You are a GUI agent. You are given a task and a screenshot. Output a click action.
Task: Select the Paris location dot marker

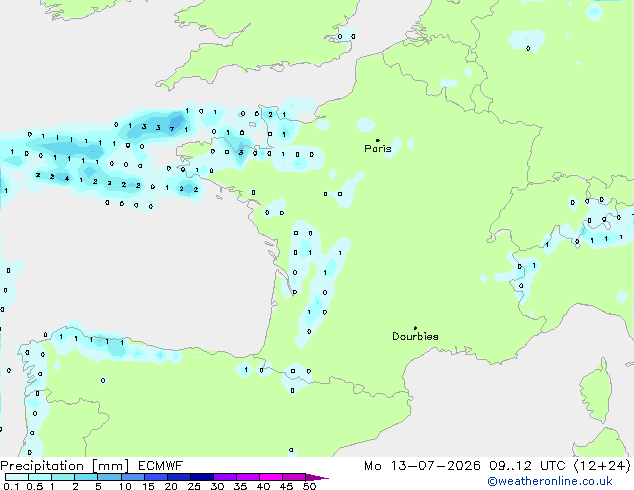pos(378,140)
